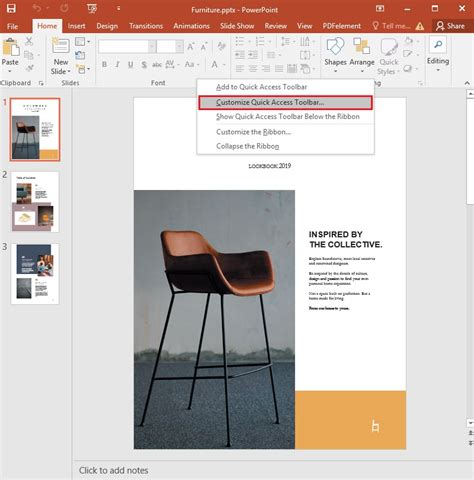Expand the font name dropdown arrow
This screenshot has height=480, width=474.
[x=152, y=47]
